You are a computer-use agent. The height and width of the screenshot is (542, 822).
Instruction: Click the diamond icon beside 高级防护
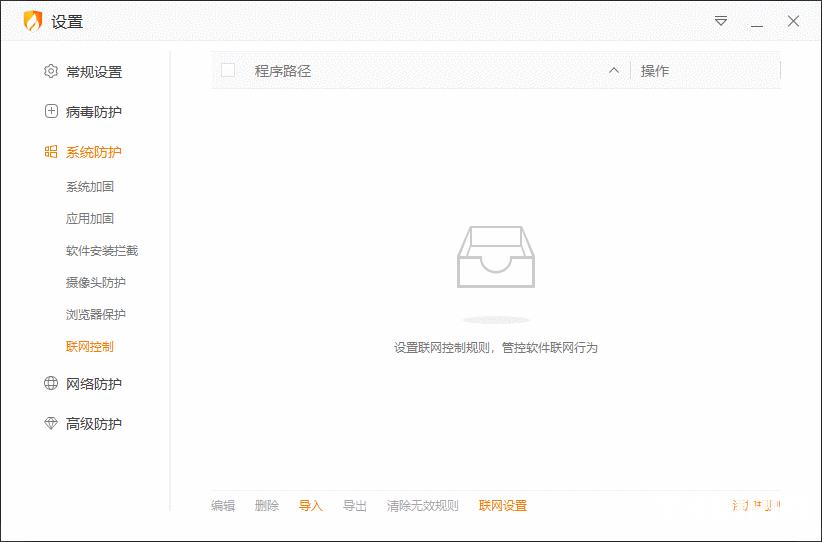click(51, 423)
